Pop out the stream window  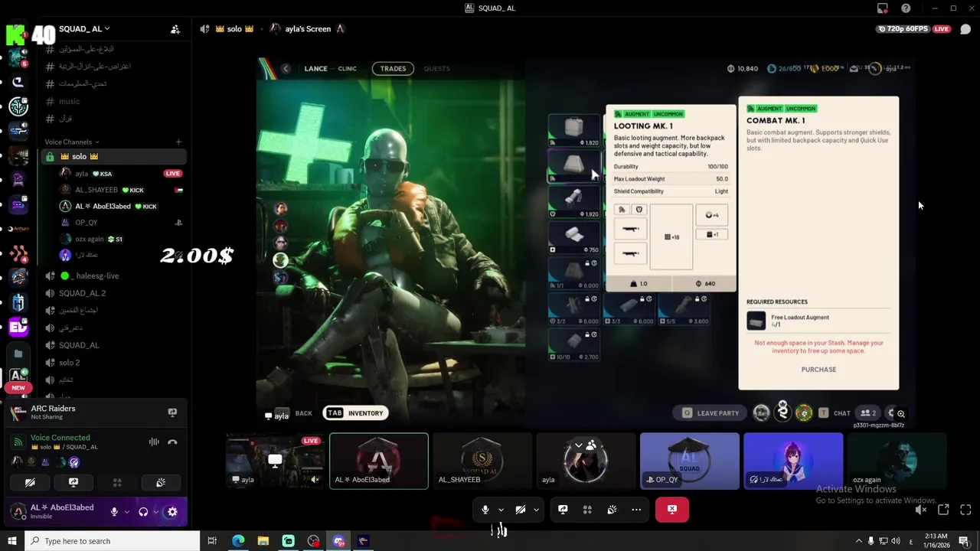(943, 510)
